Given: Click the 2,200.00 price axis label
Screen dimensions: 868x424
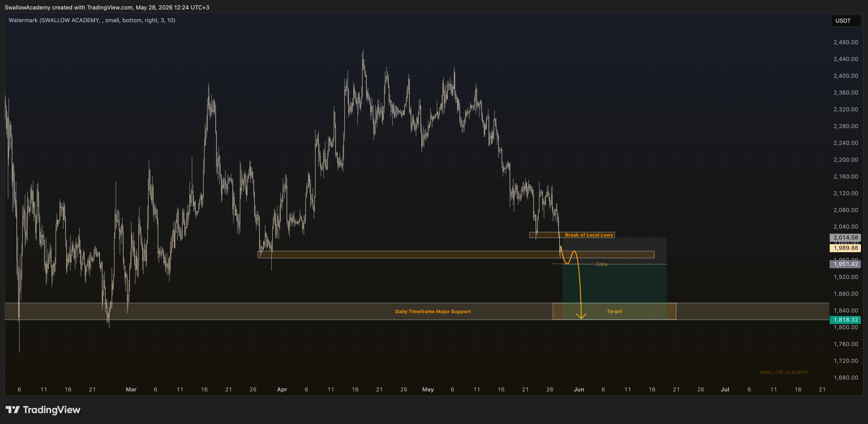Looking at the screenshot, I should coord(846,160).
